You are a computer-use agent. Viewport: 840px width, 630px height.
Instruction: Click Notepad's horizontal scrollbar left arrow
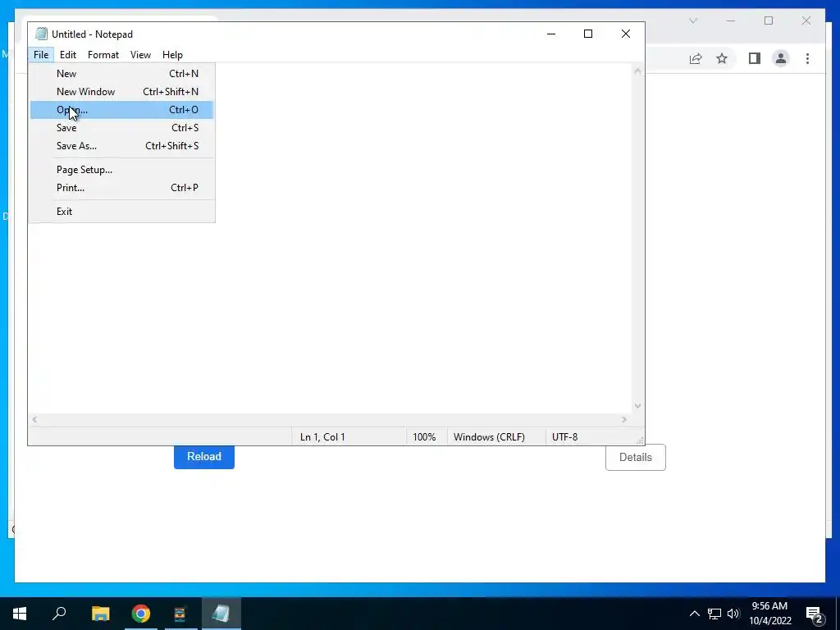(x=34, y=419)
